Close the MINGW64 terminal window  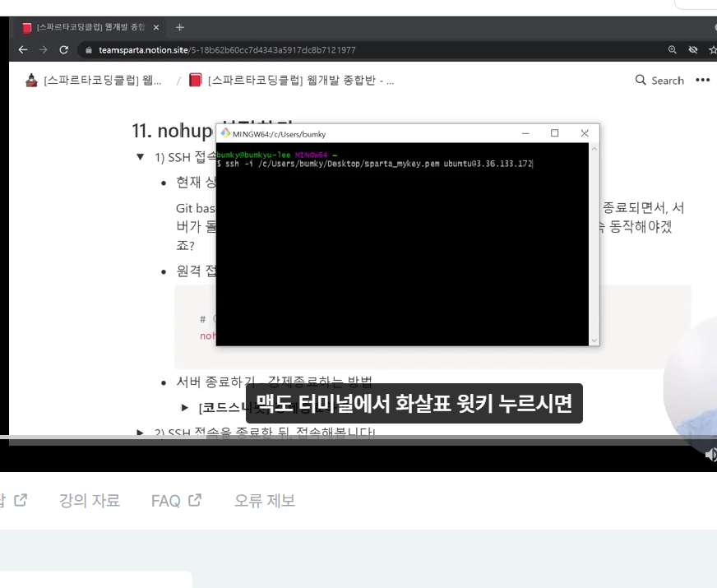click(585, 133)
